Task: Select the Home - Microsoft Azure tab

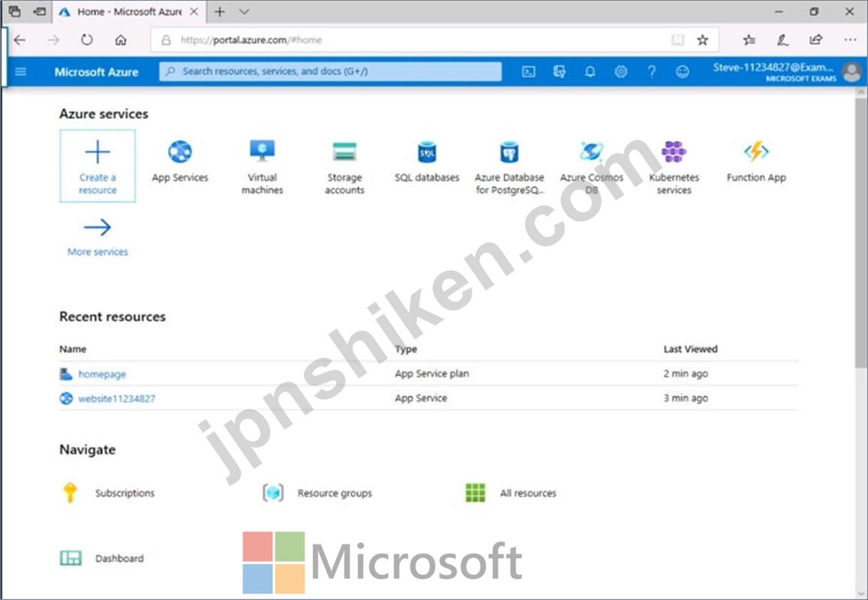Action: [x=130, y=11]
